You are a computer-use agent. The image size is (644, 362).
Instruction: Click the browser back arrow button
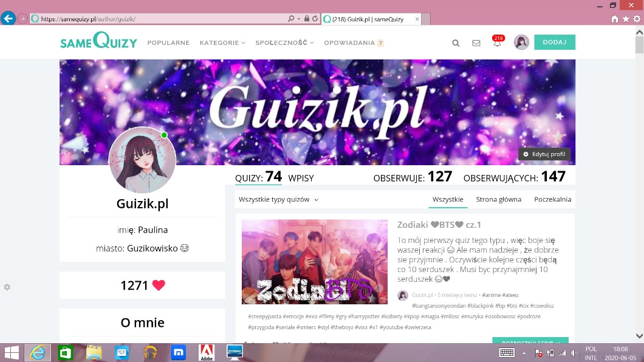pos(9,19)
